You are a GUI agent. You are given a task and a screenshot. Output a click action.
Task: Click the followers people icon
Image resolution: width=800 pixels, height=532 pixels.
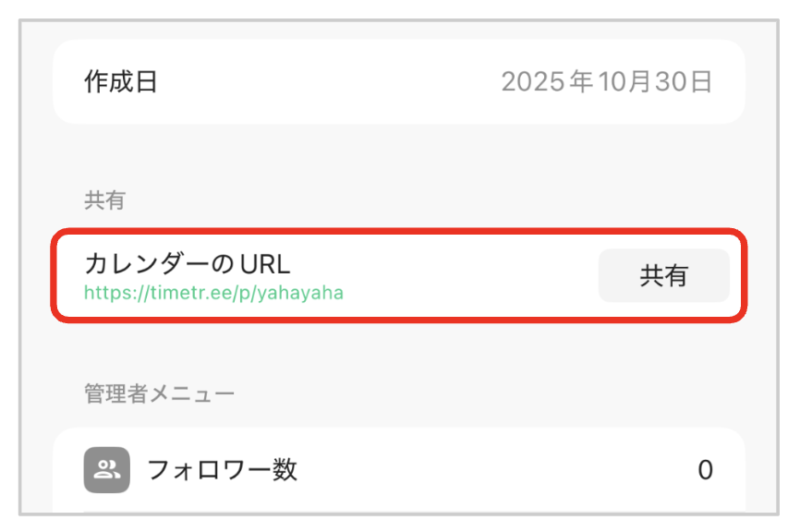click(106, 470)
